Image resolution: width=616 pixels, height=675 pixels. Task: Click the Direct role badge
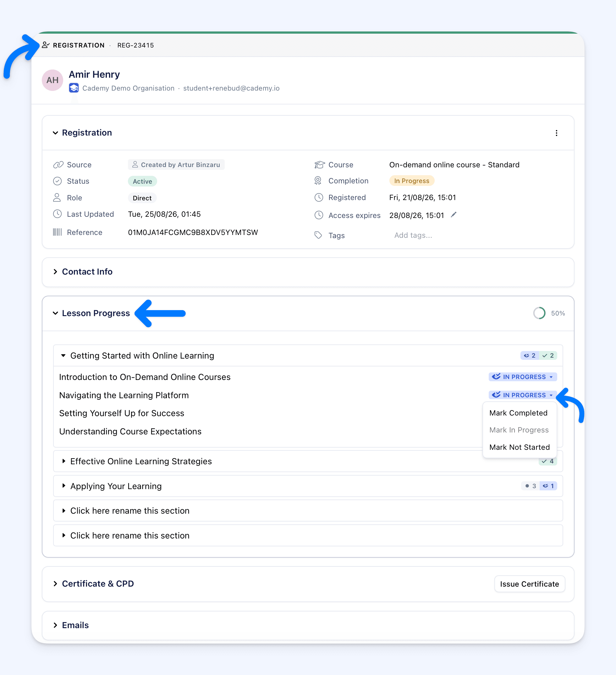142,198
